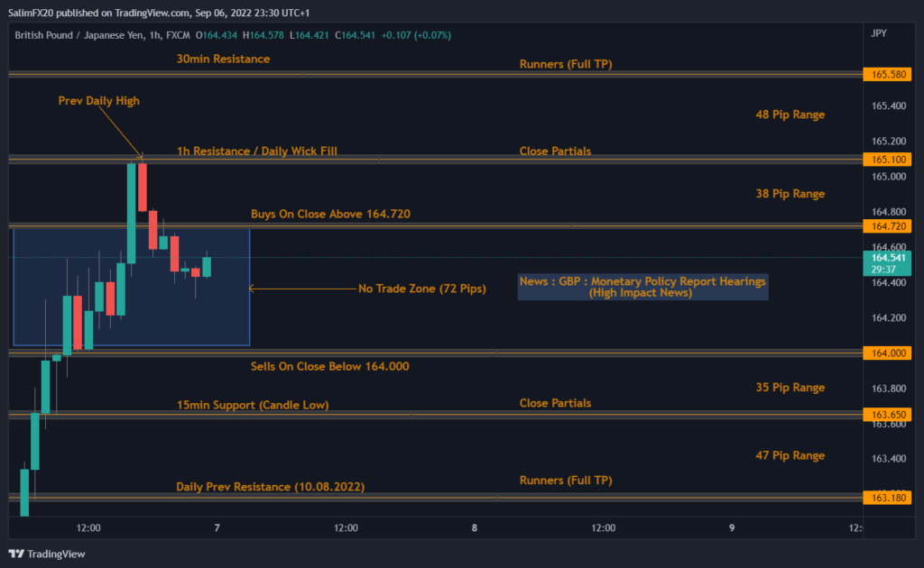
Task: Click the Prev Daily High arrow marker
Action: 141,154
